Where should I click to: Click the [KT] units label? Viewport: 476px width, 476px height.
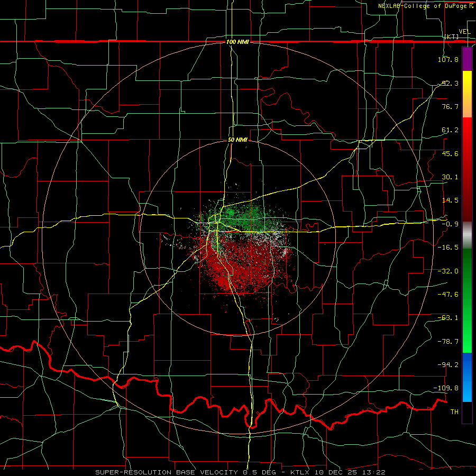[x=452, y=36]
